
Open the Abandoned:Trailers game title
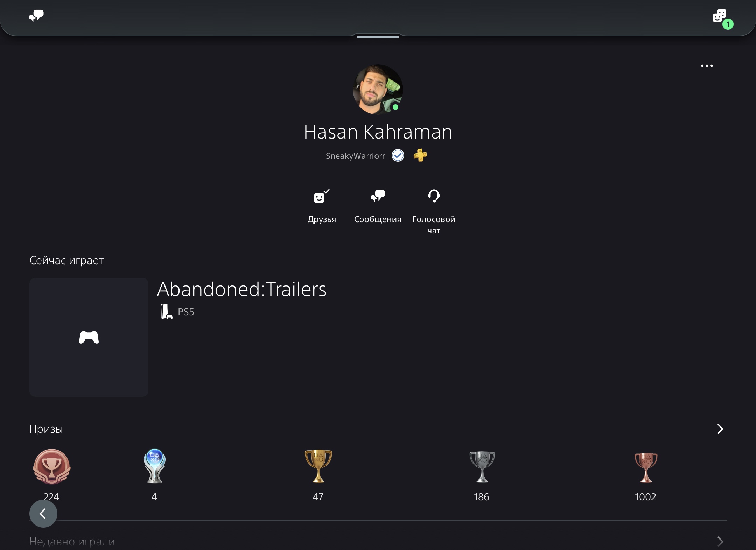click(x=241, y=289)
